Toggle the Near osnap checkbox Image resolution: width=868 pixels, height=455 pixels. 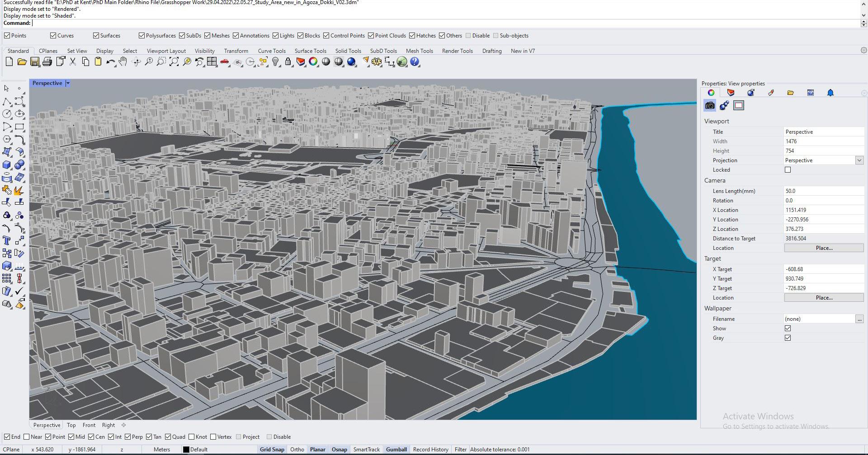coord(27,437)
